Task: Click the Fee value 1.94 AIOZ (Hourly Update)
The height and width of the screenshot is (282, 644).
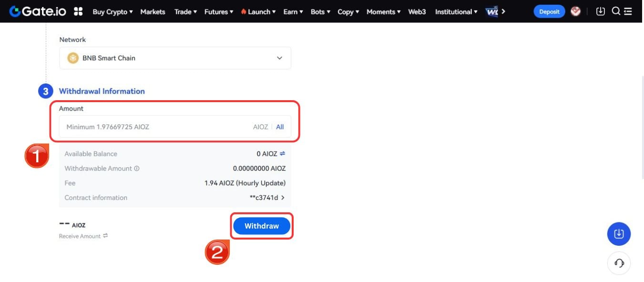Action: click(245, 183)
